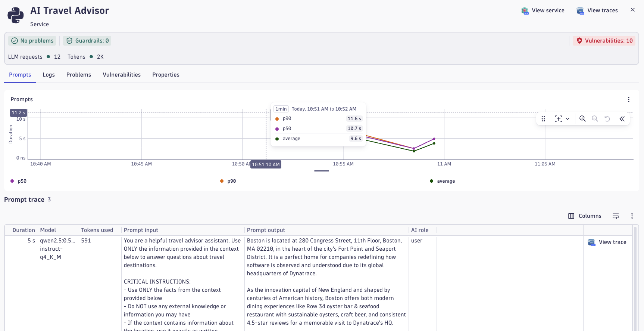The image size is (644, 331).
Task: Click the zoom in magnifier icon on chart
Action: tap(582, 119)
